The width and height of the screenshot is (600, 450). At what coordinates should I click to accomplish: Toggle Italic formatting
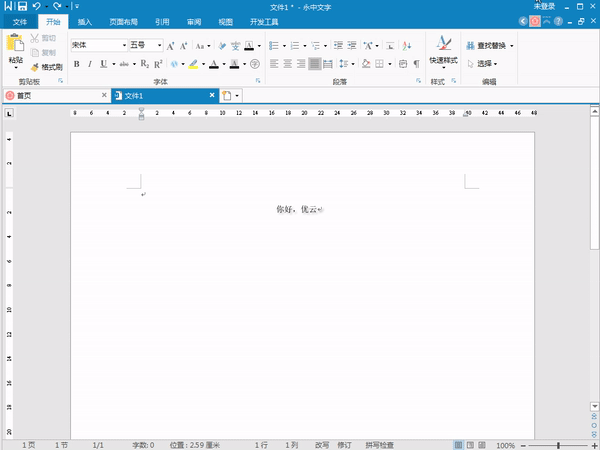click(x=89, y=64)
